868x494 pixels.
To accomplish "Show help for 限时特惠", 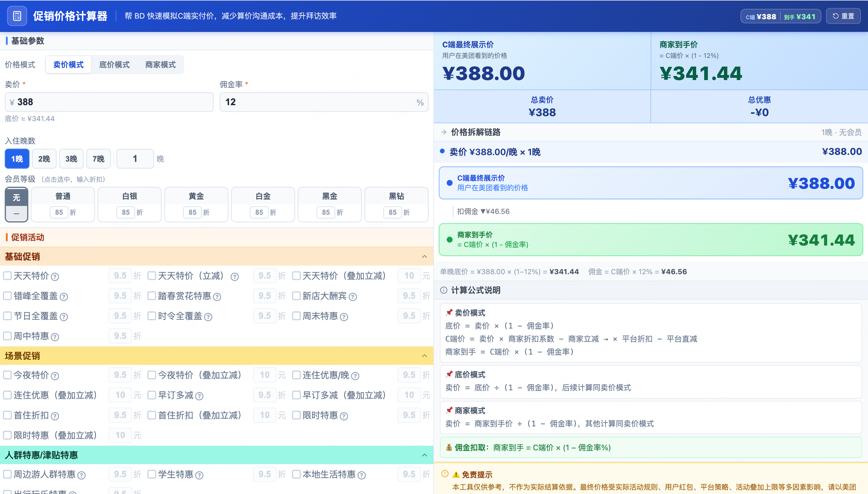I will (344, 416).
